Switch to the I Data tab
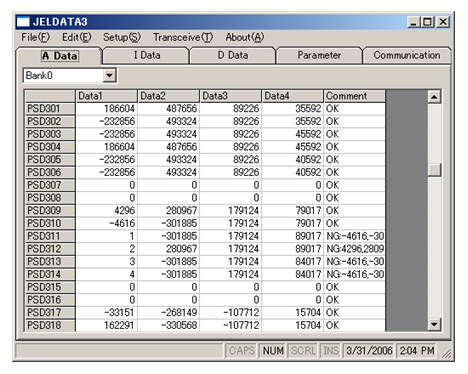The width and height of the screenshot is (468, 374). tap(146, 55)
